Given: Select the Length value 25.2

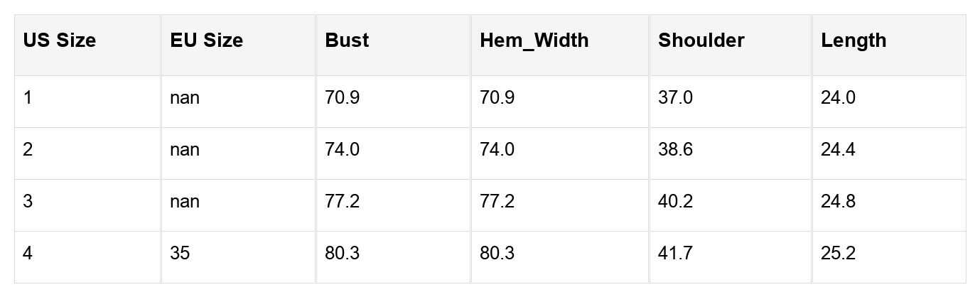Looking at the screenshot, I should point(838,253).
